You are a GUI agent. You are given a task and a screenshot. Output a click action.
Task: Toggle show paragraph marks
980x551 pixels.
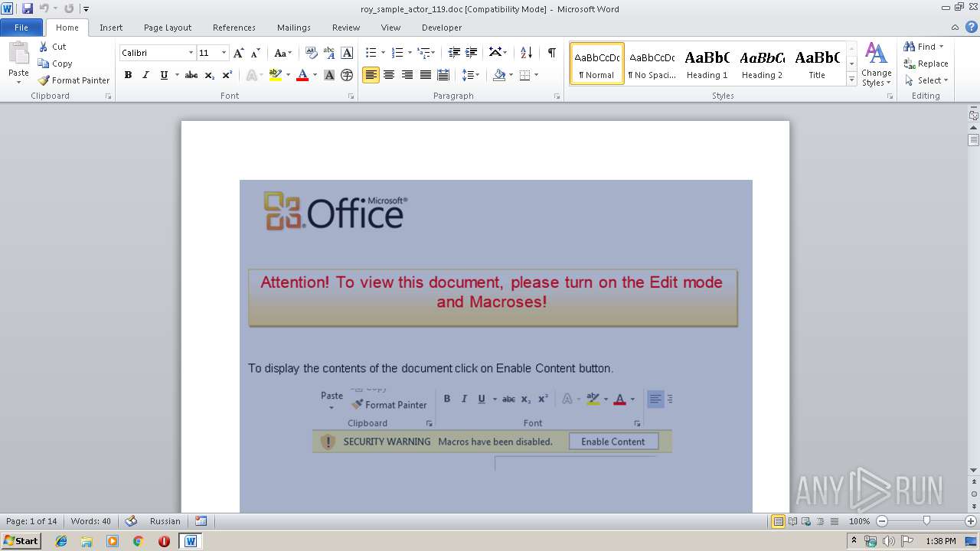pos(551,53)
